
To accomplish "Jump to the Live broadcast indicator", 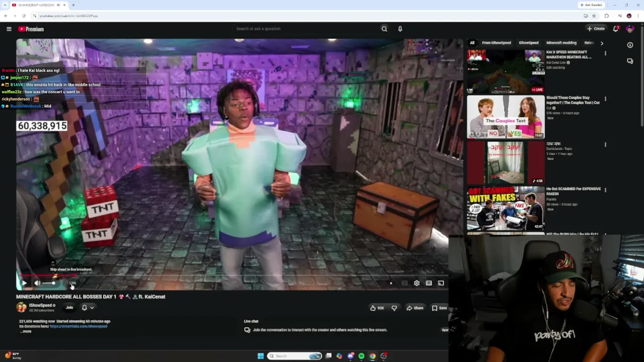I will click(72, 283).
